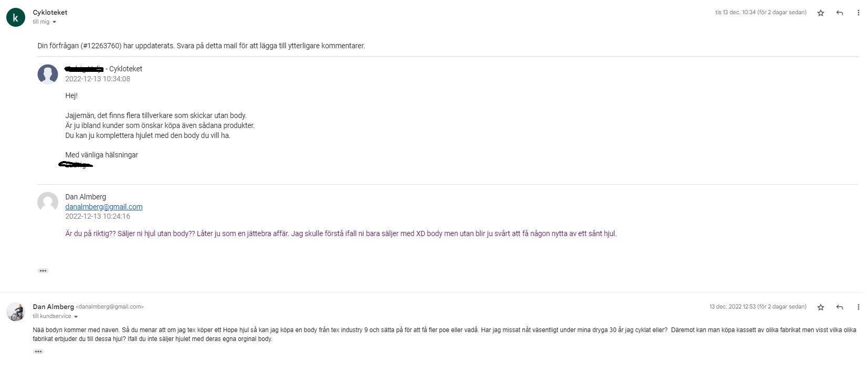
Task: Click the grey Dan Almberg placeholder avatar
Action: coord(48,202)
